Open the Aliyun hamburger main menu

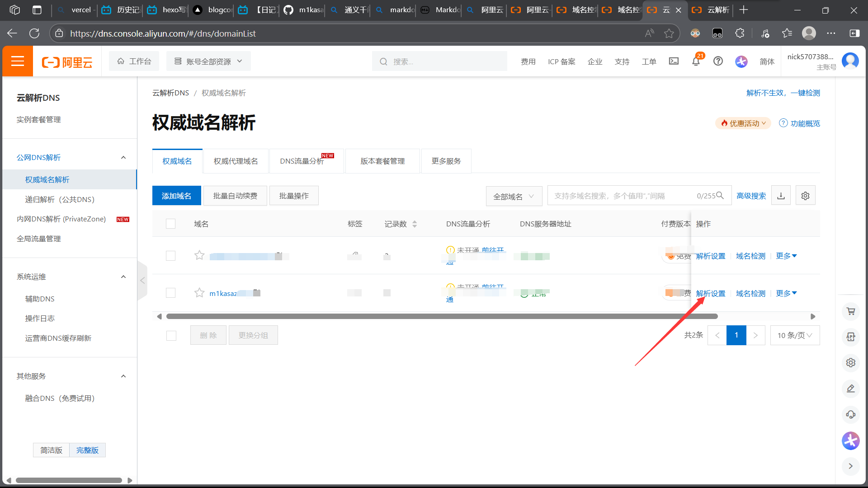click(x=18, y=61)
